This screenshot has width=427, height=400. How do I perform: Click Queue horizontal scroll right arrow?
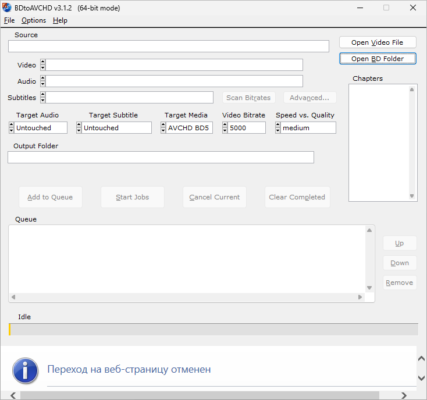click(360, 297)
